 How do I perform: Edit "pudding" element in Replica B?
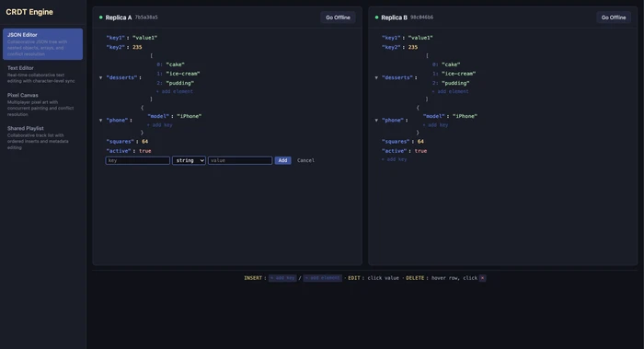tap(455, 83)
